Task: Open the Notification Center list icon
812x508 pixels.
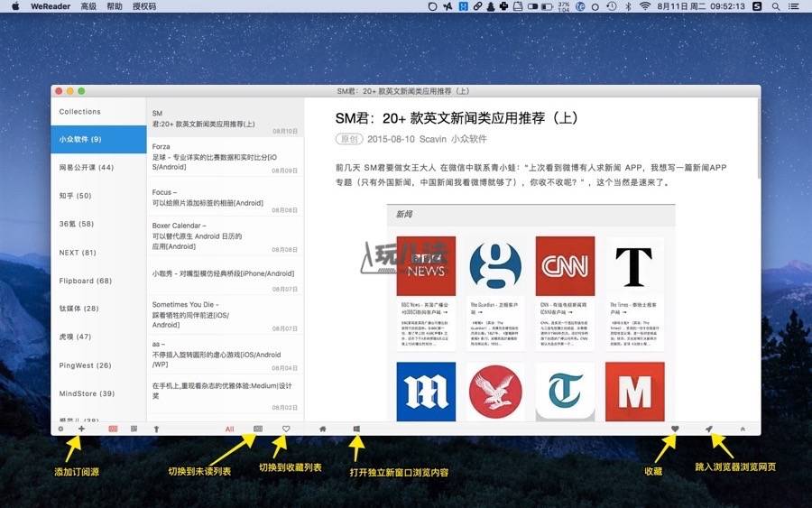Action: (x=793, y=6)
